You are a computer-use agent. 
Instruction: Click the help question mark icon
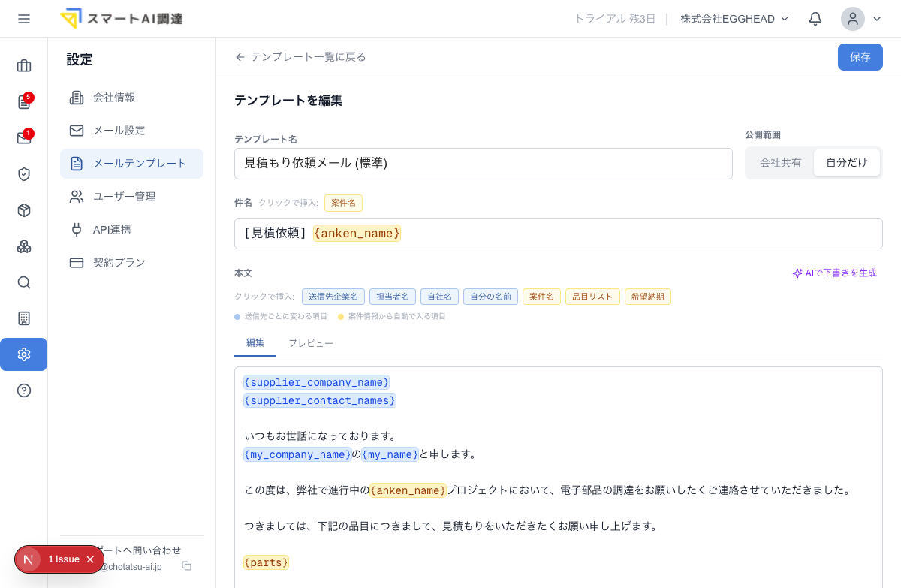[x=24, y=390]
